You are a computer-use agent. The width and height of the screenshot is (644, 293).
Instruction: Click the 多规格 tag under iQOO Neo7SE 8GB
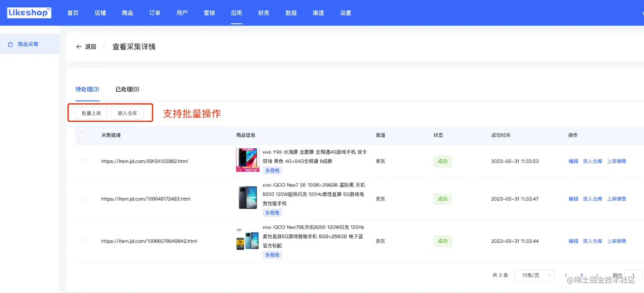272,255
